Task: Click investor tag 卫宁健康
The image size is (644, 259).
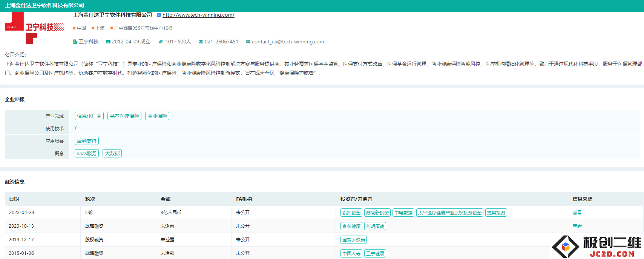Action: pyautogui.click(x=375, y=254)
